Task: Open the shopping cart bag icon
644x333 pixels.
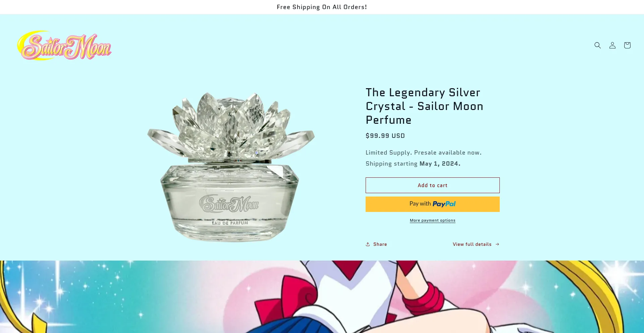Action: pyautogui.click(x=627, y=45)
